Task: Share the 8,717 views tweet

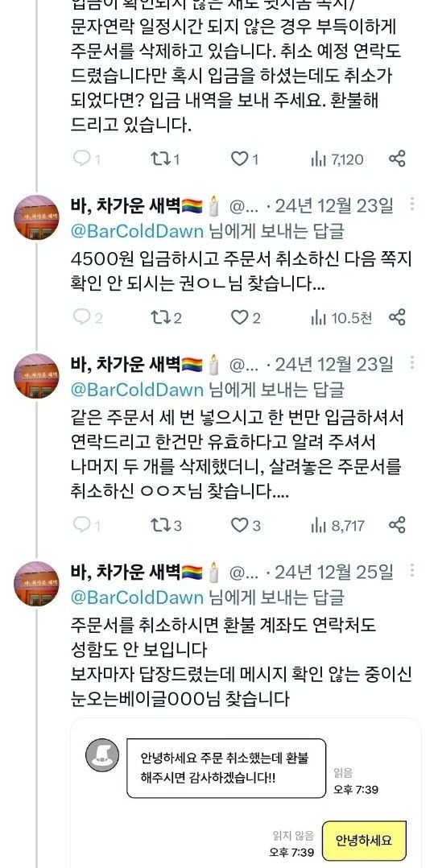Action: (x=397, y=525)
